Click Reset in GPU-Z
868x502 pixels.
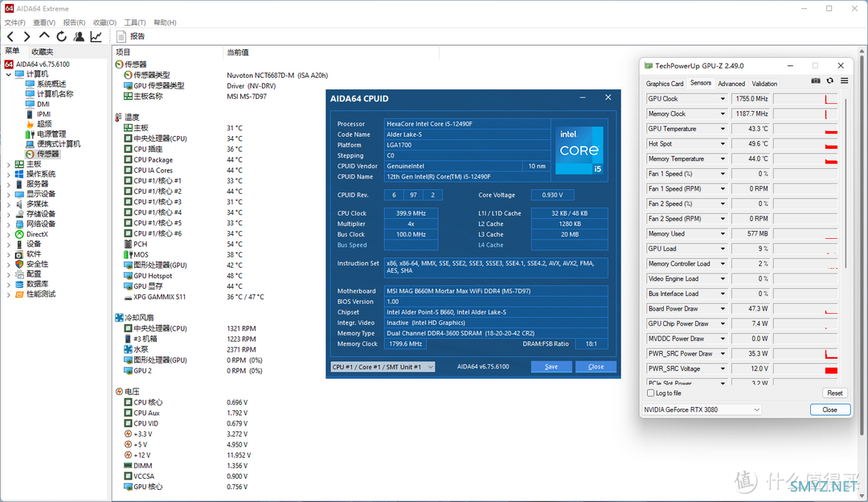835,393
